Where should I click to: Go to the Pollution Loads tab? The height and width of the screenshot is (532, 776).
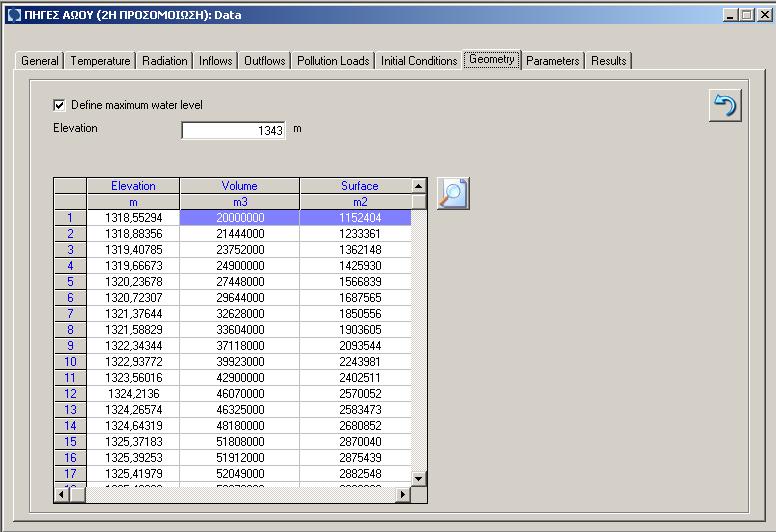(333, 61)
